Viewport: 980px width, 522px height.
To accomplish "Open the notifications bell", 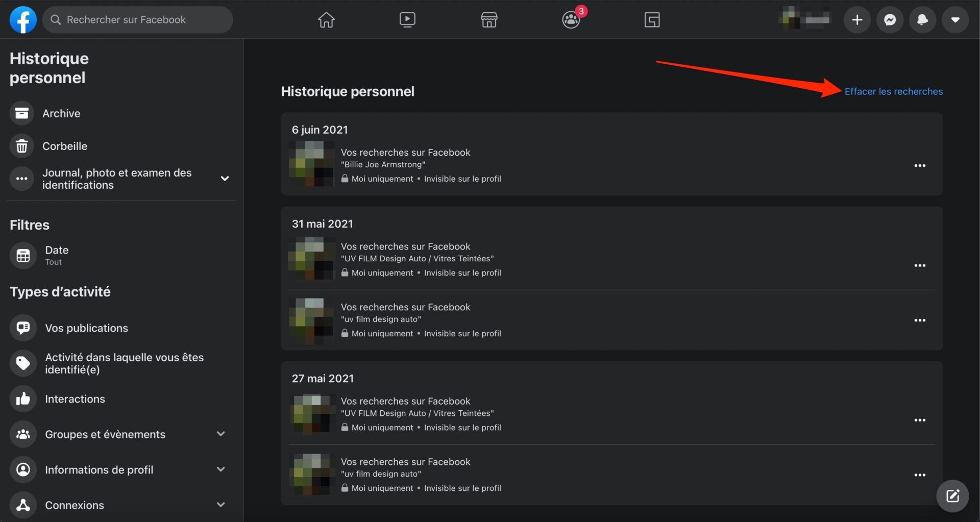I will (922, 20).
